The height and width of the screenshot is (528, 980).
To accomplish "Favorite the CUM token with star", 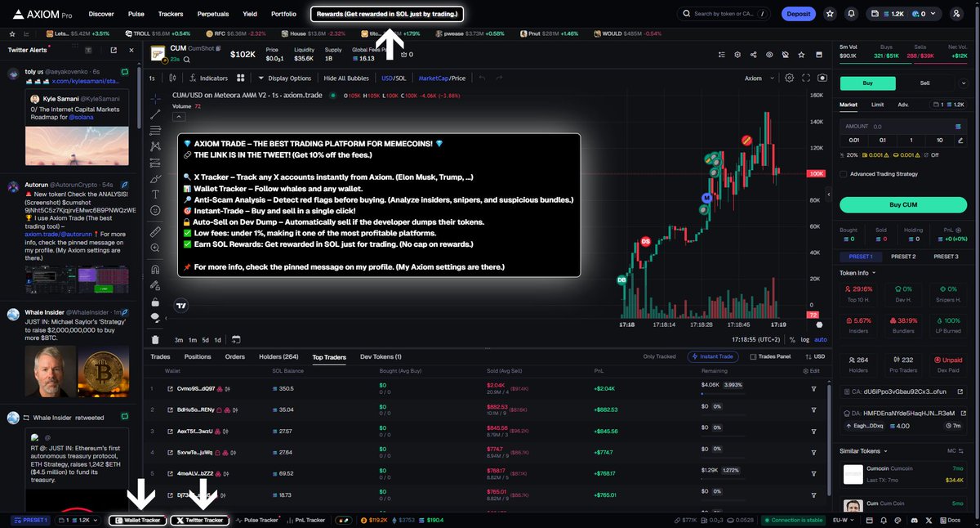I will (800, 55).
